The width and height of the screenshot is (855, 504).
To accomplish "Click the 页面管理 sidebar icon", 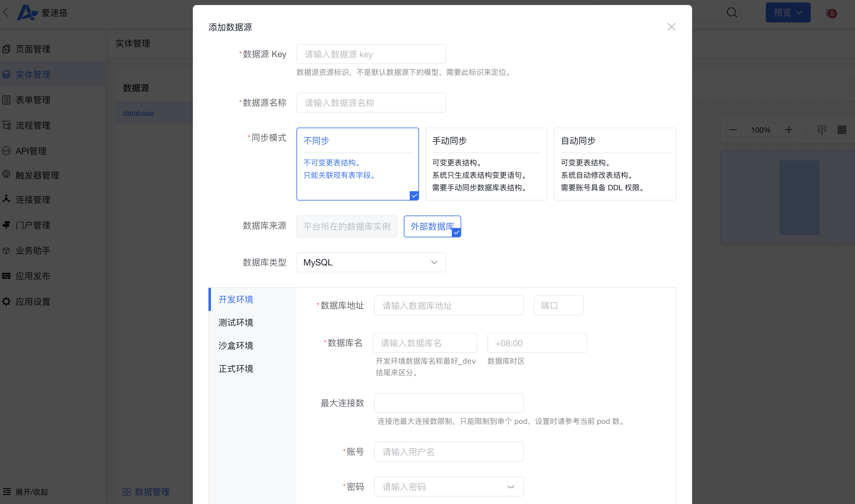I will point(6,49).
